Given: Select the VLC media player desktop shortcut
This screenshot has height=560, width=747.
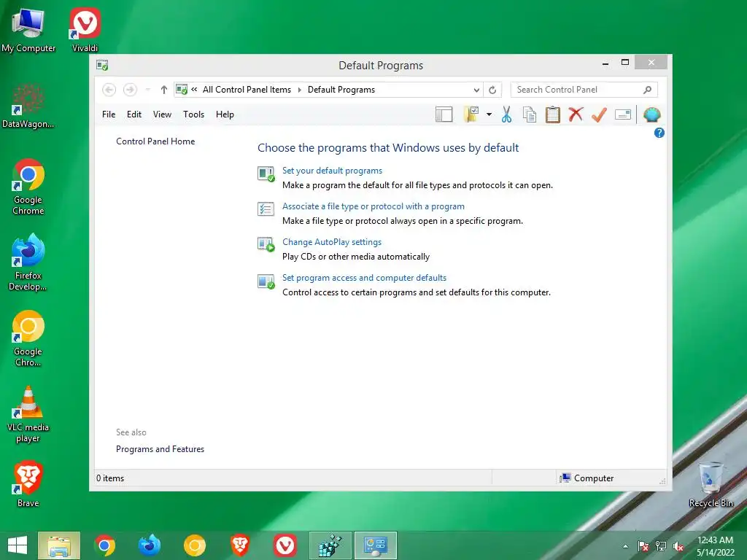Looking at the screenshot, I should pyautogui.click(x=28, y=414).
